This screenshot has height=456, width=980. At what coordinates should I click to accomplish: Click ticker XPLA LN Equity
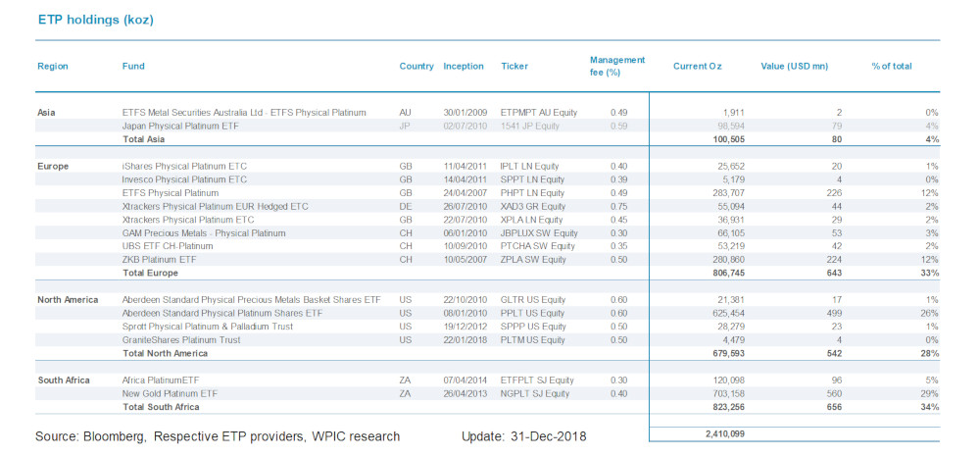(531, 220)
